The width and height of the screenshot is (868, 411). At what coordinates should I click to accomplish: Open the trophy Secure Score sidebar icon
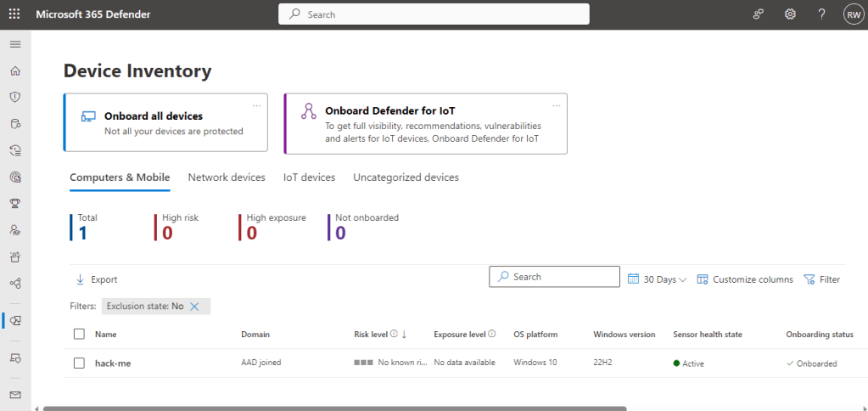[14, 203]
